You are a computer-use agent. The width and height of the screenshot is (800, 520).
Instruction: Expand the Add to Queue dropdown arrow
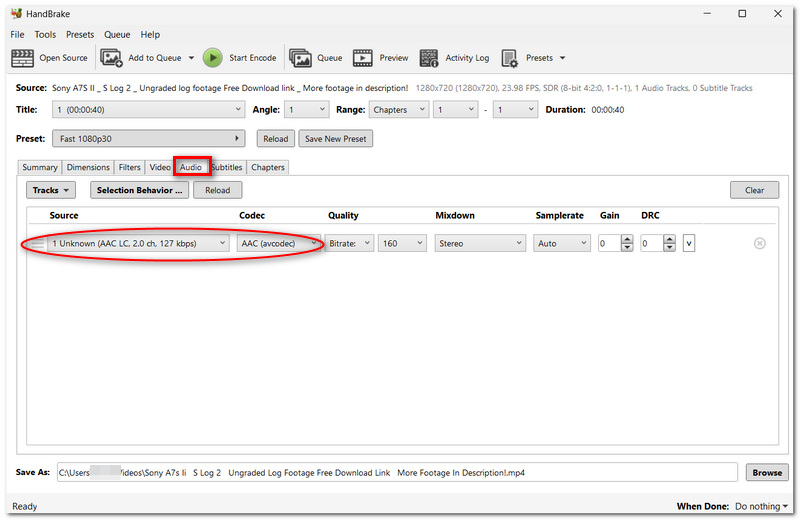point(191,58)
